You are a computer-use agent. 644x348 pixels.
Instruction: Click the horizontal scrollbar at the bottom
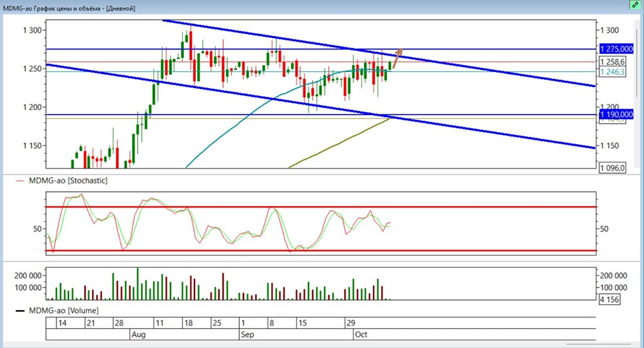(598, 344)
